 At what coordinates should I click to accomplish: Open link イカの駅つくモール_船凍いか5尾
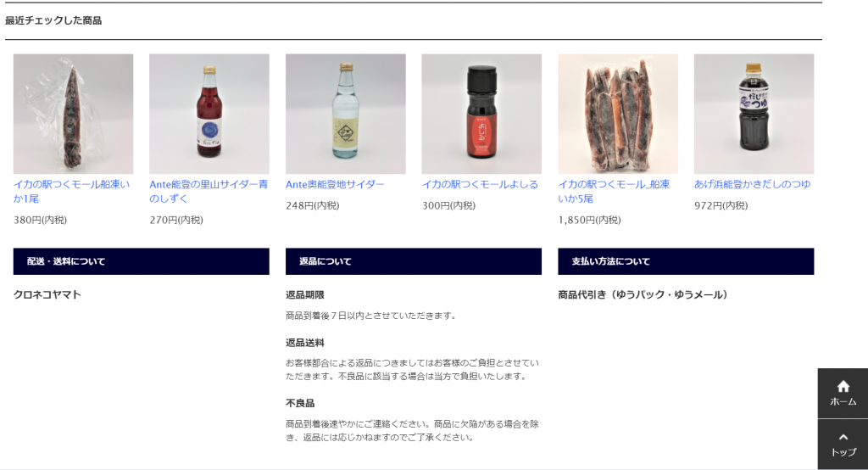614,191
